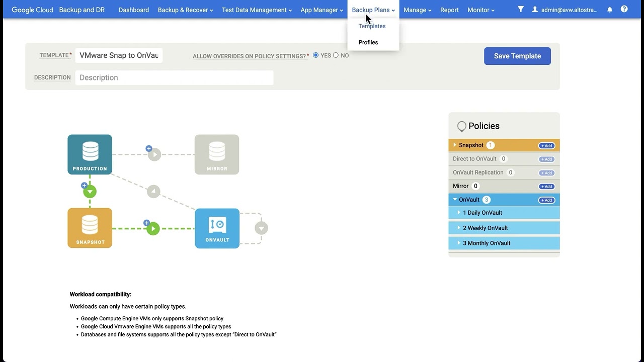Select YES for allow overrides

pos(316,55)
